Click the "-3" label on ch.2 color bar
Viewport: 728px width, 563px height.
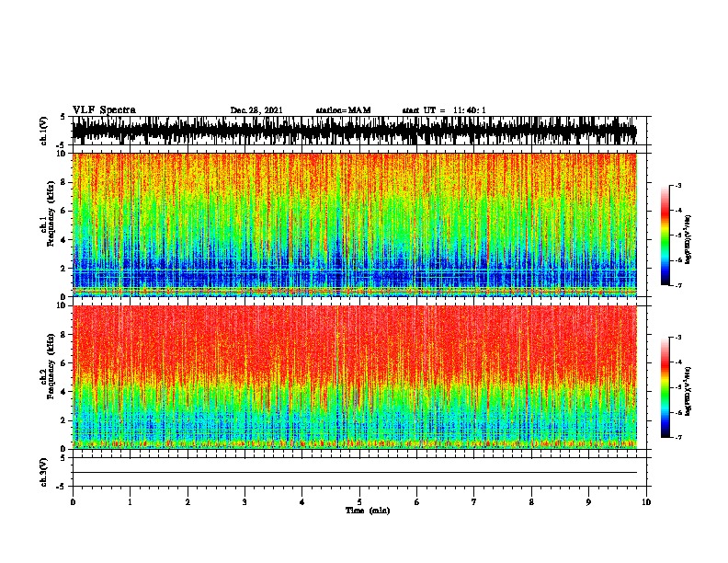point(678,338)
